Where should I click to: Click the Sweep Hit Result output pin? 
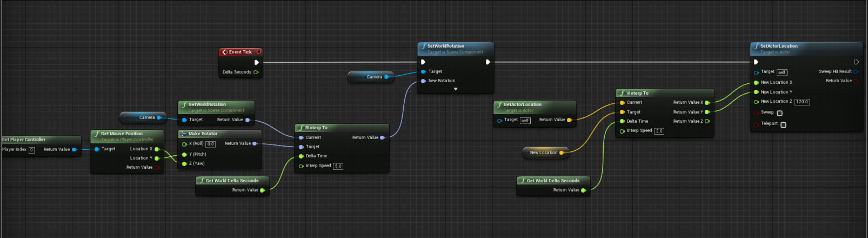tap(856, 71)
